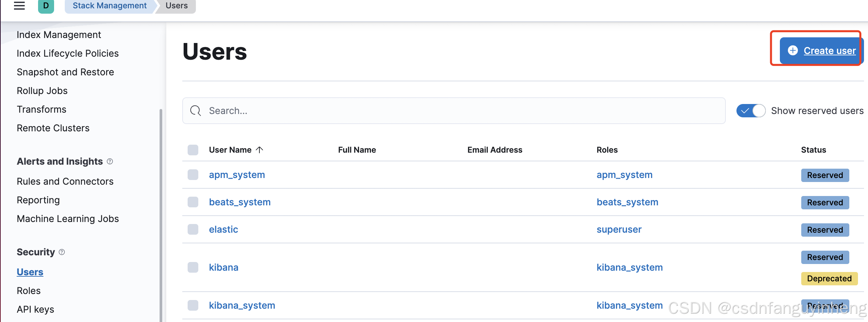This screenshot has width=868, height=322.
Task: Open kibana_system role in kibana row
Action: (x=629, y=267)
